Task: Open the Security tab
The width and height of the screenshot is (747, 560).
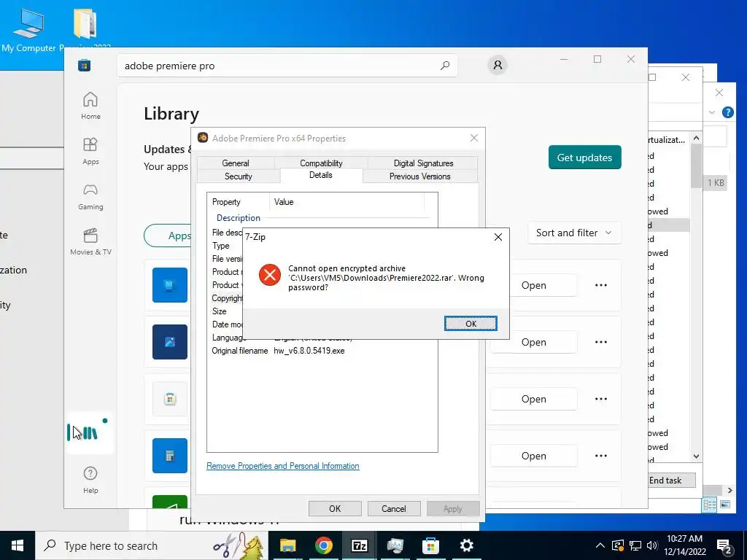Action: [x=239, y=176]
